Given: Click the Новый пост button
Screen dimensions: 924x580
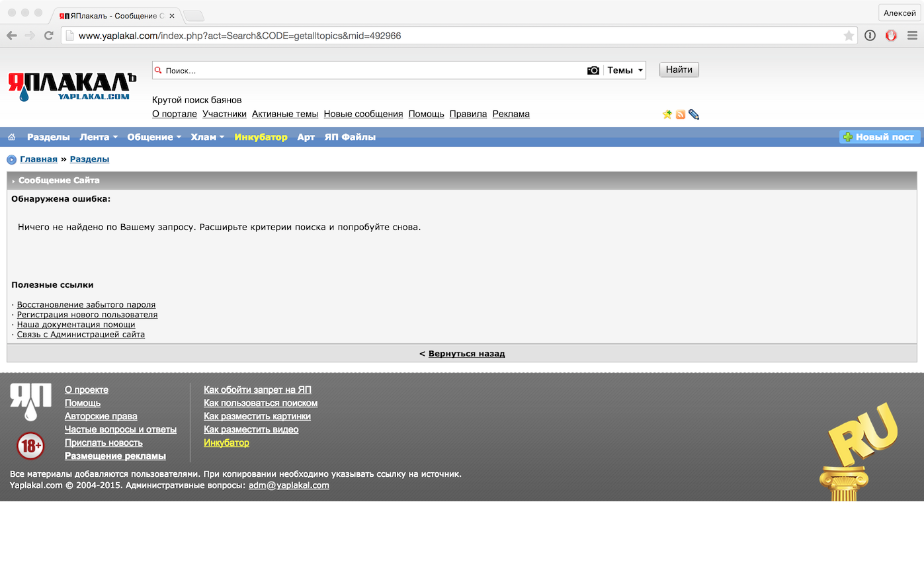Looking at the screenshot, I should [879, 137].
